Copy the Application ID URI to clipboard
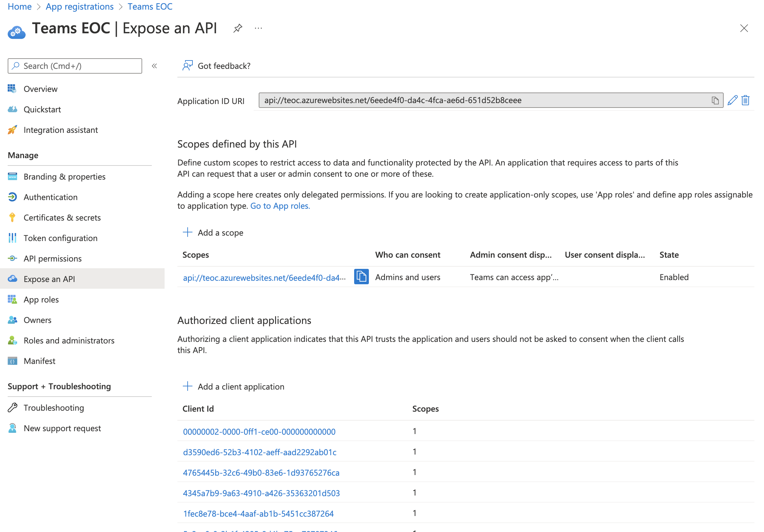764x532 pixels. pyautogui.click(x=715, y=100)
